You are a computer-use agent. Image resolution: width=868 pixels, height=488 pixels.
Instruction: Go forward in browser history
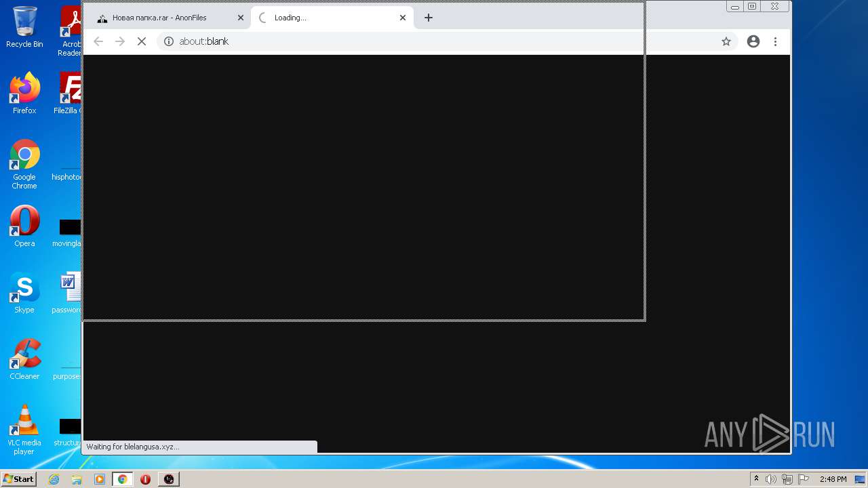[x=120, y=41]
